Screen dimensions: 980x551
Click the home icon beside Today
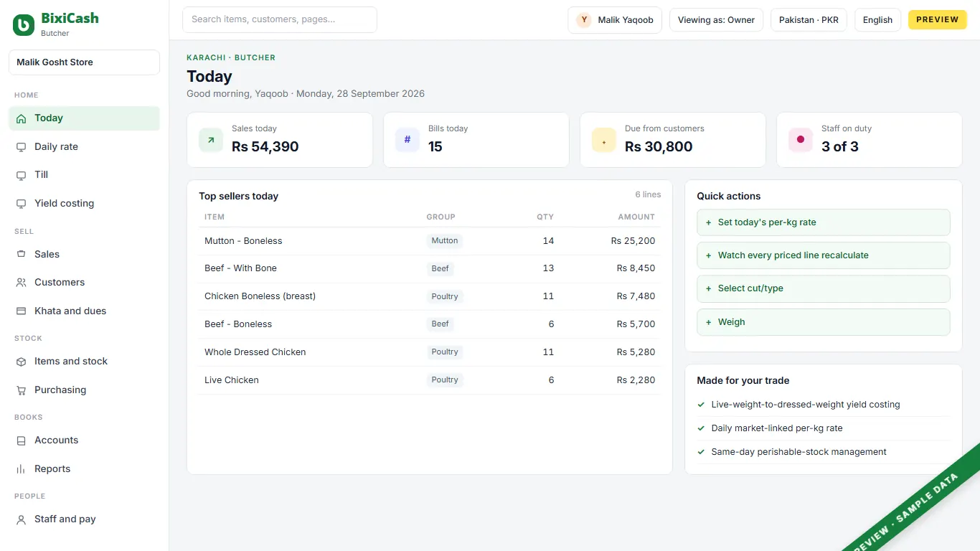point(21,118)
